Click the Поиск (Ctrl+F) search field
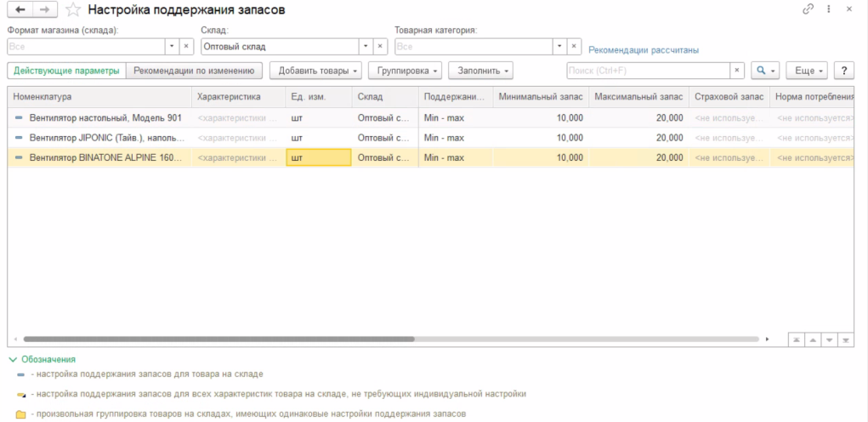The width and height of the screenshot is (868, 422). (648, 71)
